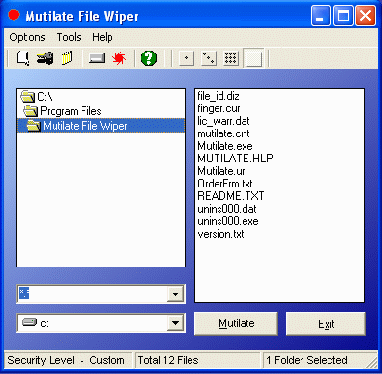
Task: Select unins000.dat in file list
Action: [x=227, y=209]
